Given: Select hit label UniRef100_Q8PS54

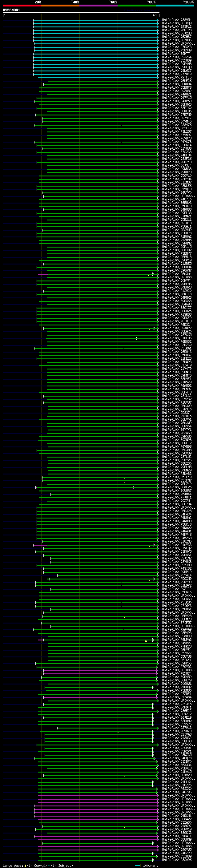Looking at the screenshot, I should (176, 426).
